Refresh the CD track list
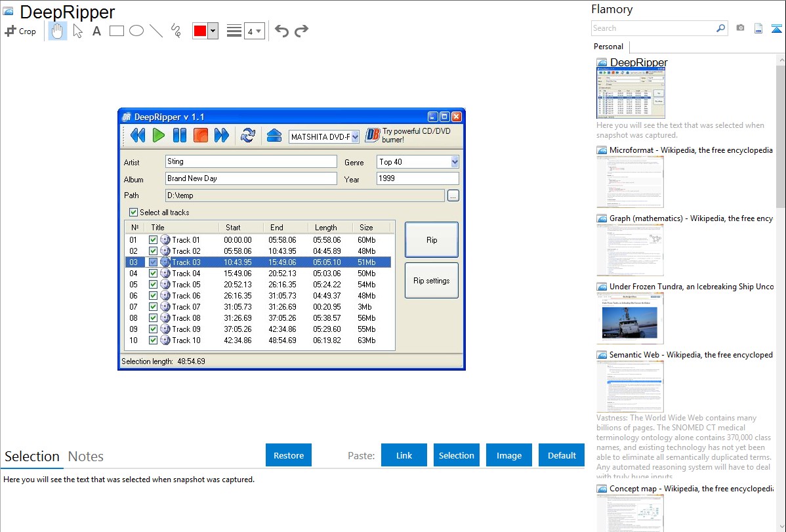Viewport: 786px width, 532px height. click(x=248, y=135)
